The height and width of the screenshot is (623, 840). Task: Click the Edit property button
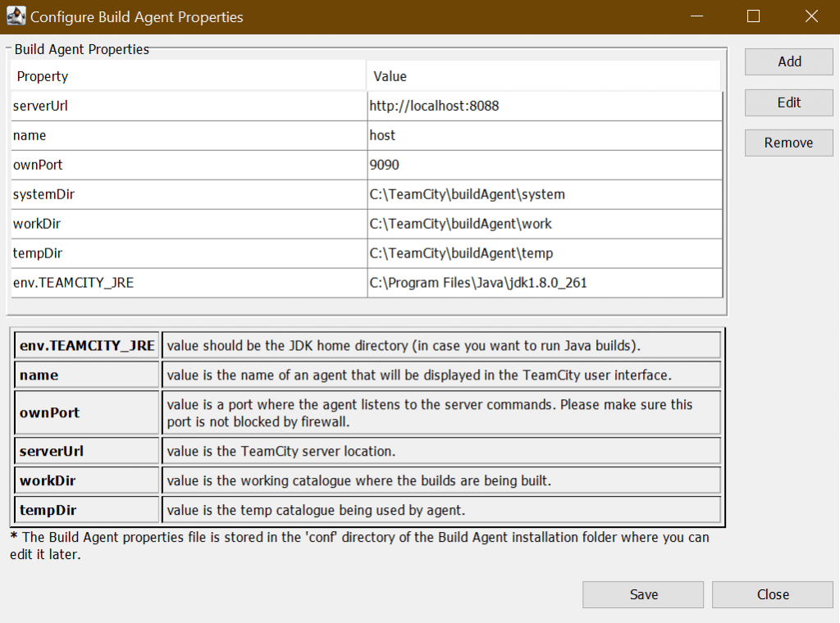(x=788, y=102)
